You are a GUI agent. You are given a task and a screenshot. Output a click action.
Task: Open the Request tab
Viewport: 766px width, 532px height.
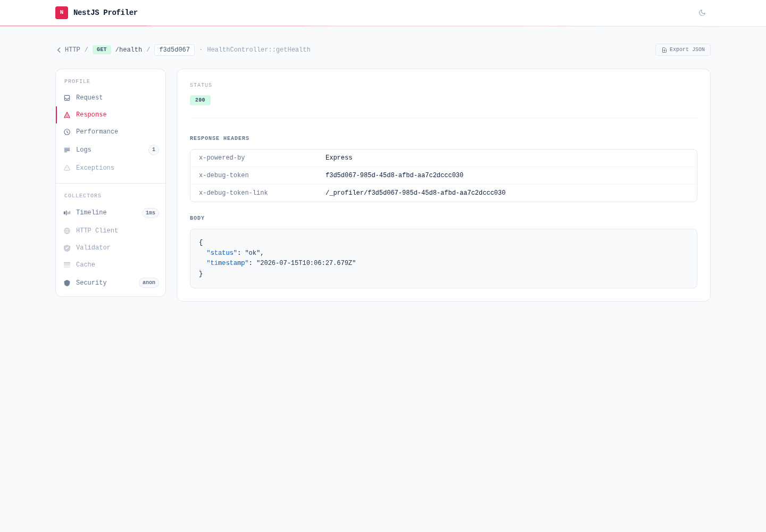111,98
